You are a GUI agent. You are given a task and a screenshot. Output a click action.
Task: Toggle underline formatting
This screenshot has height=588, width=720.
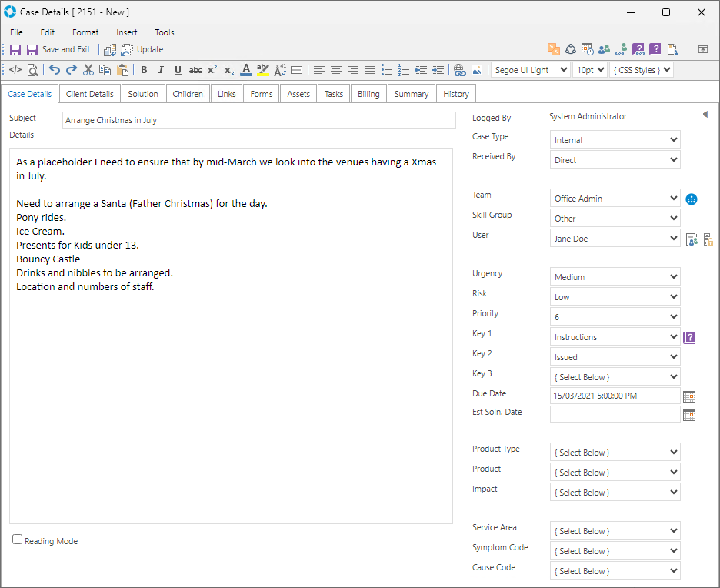point(178,70)
